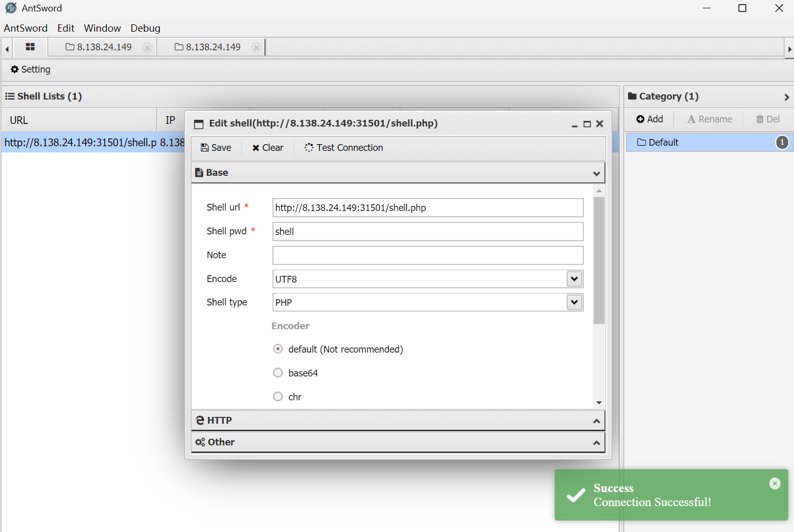
Task: Close the first 8.138.24.149 tab
Action: point(147,48)
